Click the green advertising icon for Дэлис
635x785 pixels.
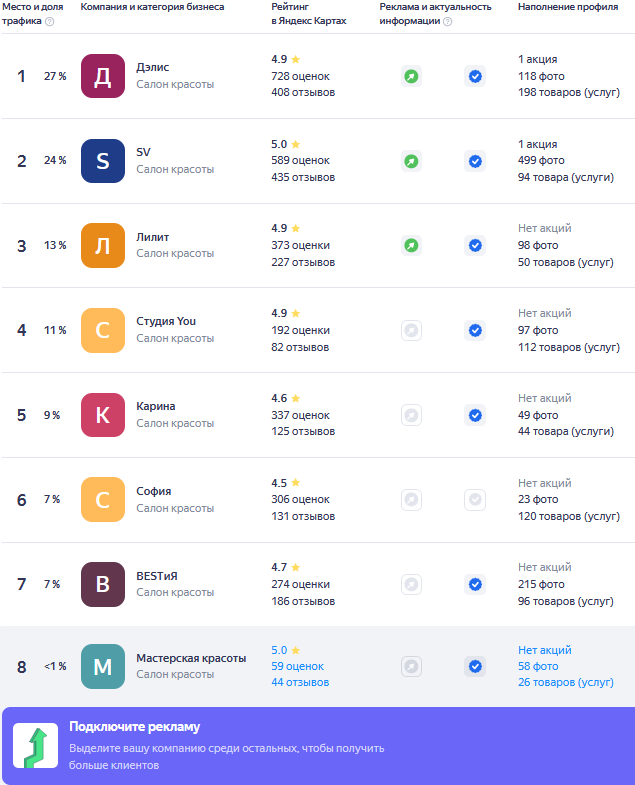(x=411, y=77)
